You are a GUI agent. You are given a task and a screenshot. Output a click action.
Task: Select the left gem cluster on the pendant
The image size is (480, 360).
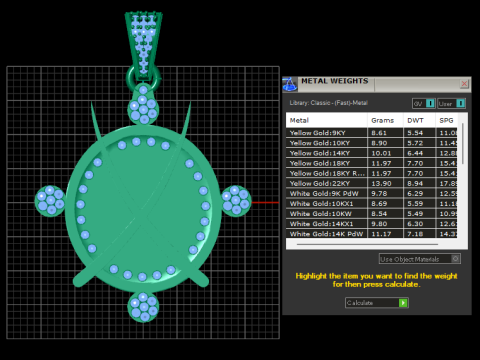[50, 201]
